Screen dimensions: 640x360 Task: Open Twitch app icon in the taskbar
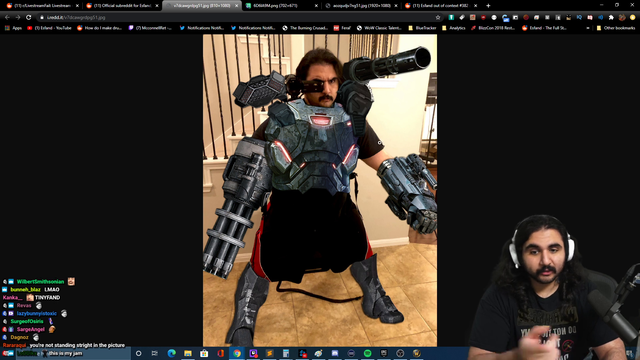(253, 353)
